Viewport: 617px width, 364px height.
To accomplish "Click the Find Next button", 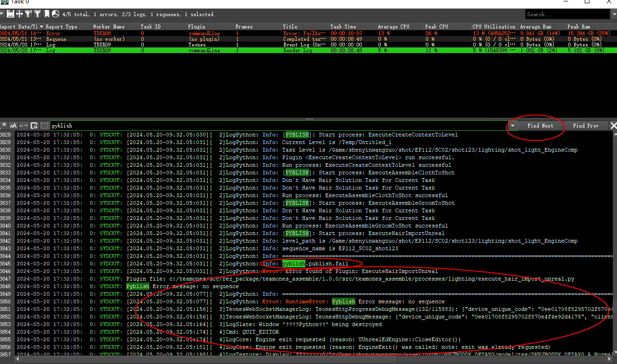I will [x=540, y=126].
